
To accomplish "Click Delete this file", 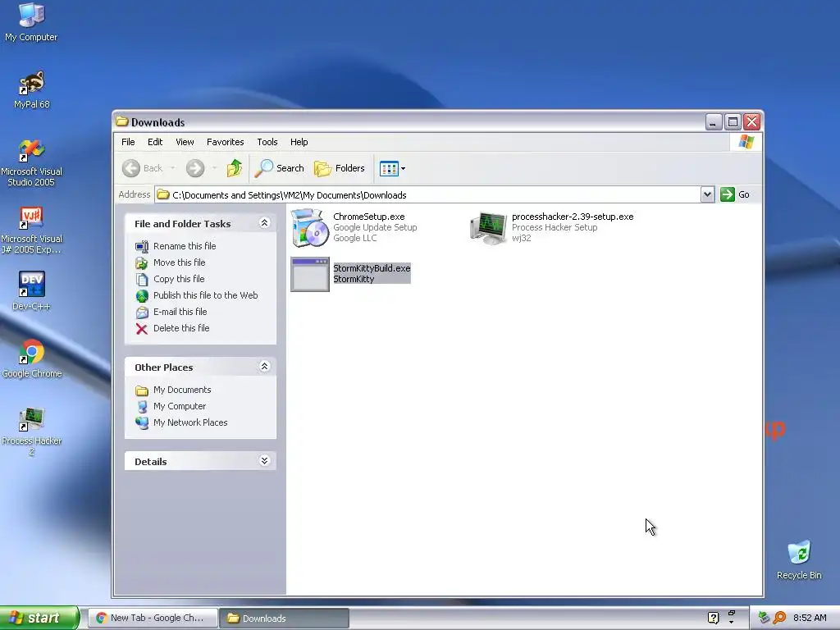I will click(172, 328).
